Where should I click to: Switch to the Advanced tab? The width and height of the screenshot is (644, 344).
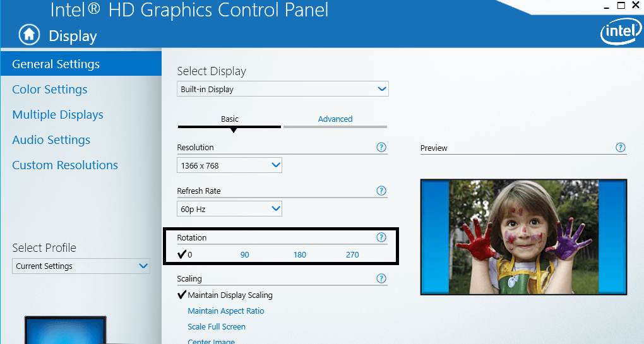(335, 119)
